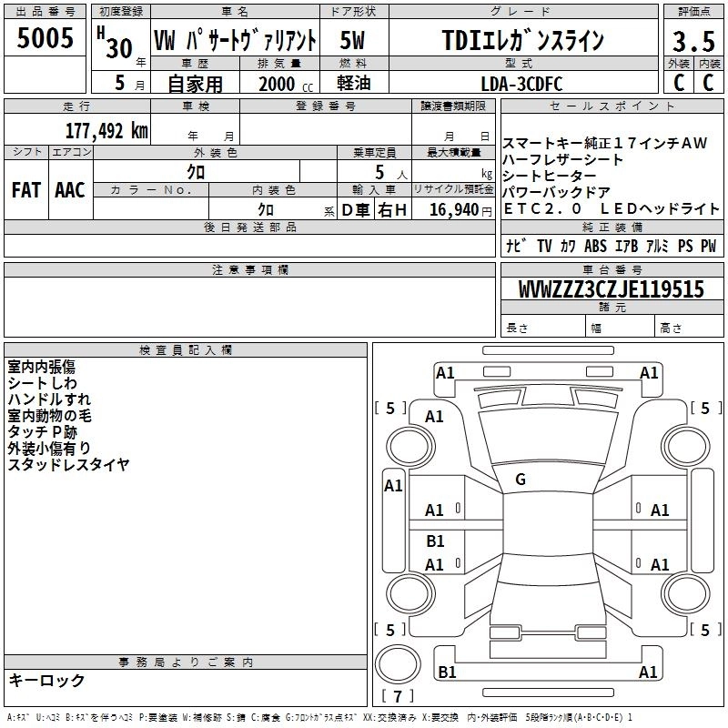Click the B1 mark at the rear bumper corner

click(x=447, y=672)
